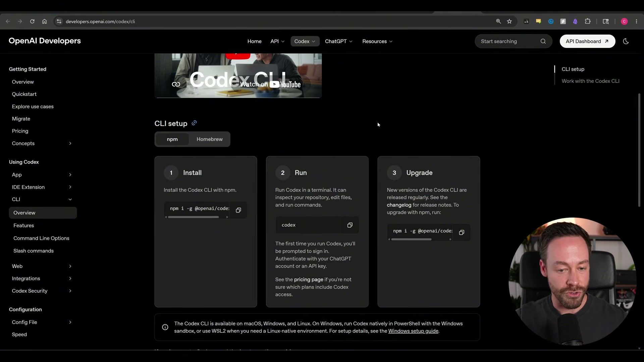Select the npm install tab
The image size is (644, 362).
point(172,139)
